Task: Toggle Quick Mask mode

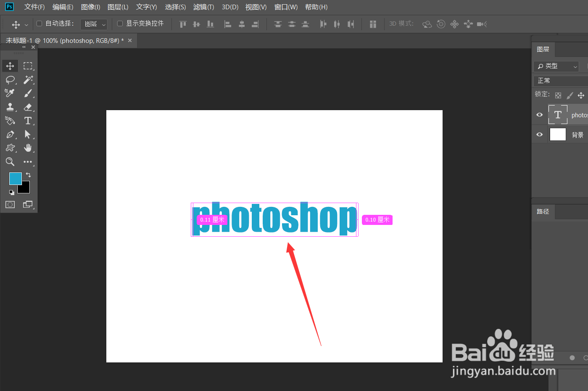Action: pos(10,204)
